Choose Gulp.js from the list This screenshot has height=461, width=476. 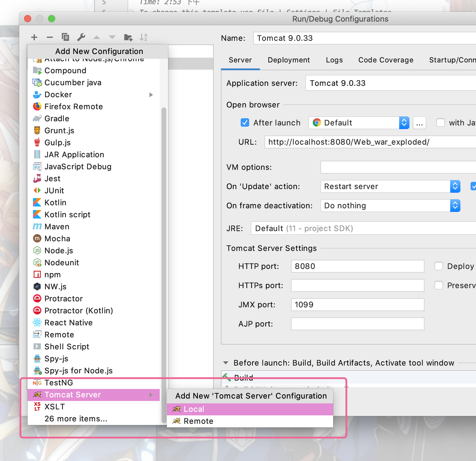[x=93, y=143]
